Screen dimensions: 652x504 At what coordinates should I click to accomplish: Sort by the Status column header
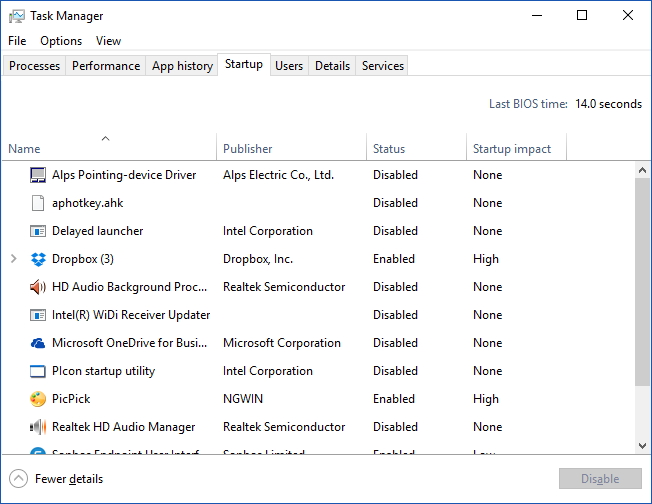(x=416, y=147)
